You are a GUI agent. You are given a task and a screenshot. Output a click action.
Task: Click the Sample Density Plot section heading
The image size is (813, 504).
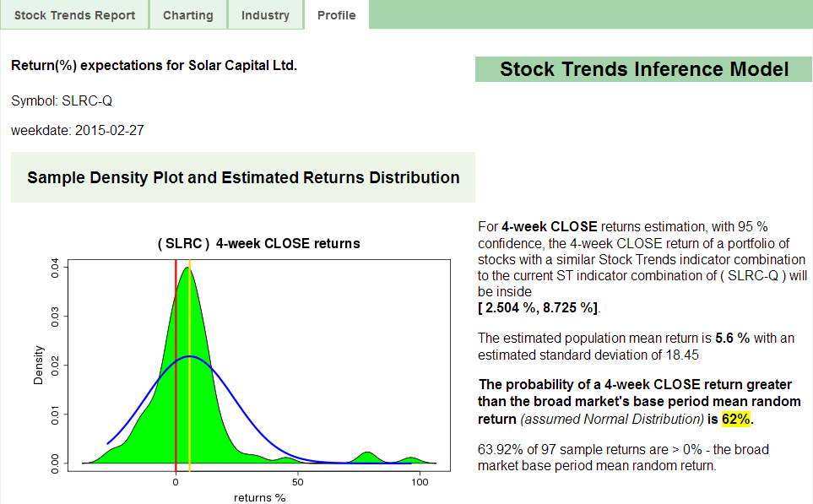tap(243, 177)
